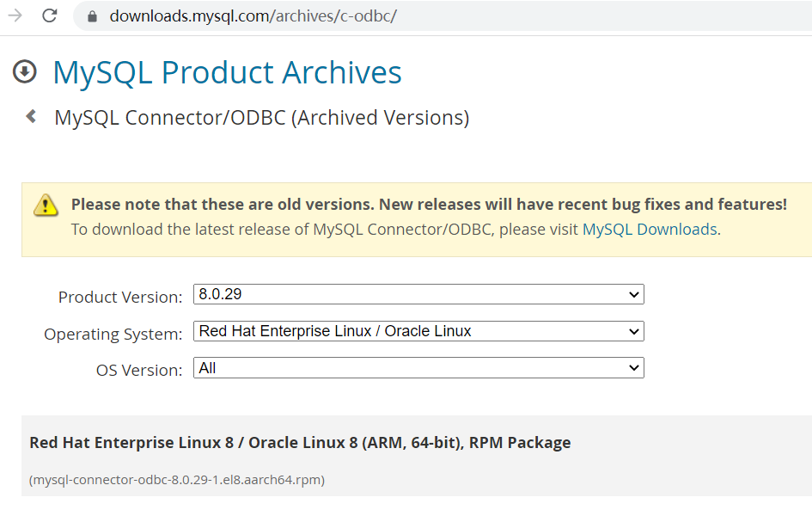Click the MySQL Product Archives heading

(x=227, y=73)
